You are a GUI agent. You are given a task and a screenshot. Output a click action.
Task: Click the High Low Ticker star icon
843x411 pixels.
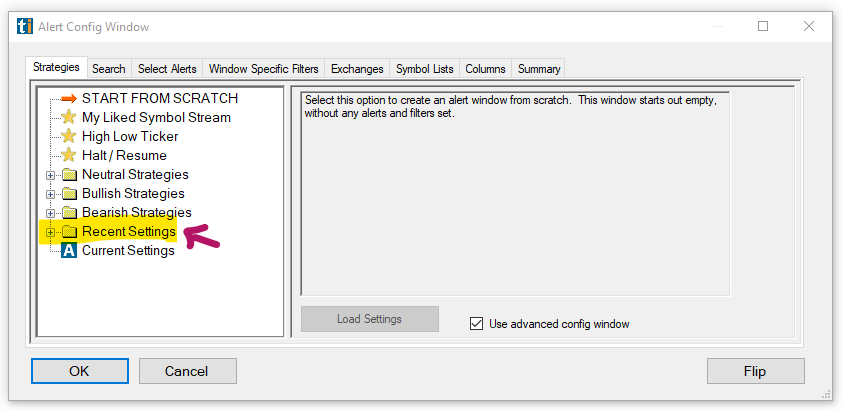click(x=68, y=136)
